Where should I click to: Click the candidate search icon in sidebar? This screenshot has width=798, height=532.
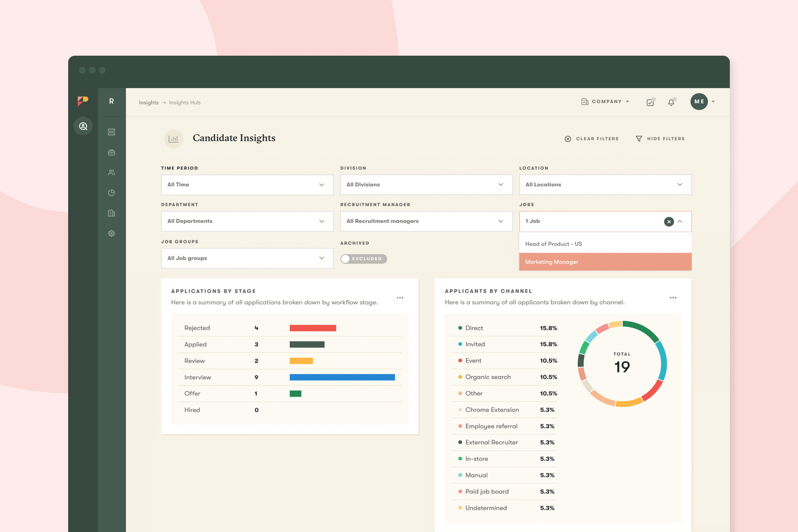[83, 126]
